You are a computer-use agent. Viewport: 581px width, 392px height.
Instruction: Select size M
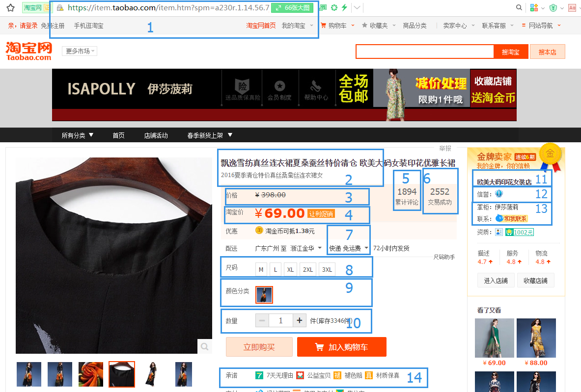tap(261, 269)
